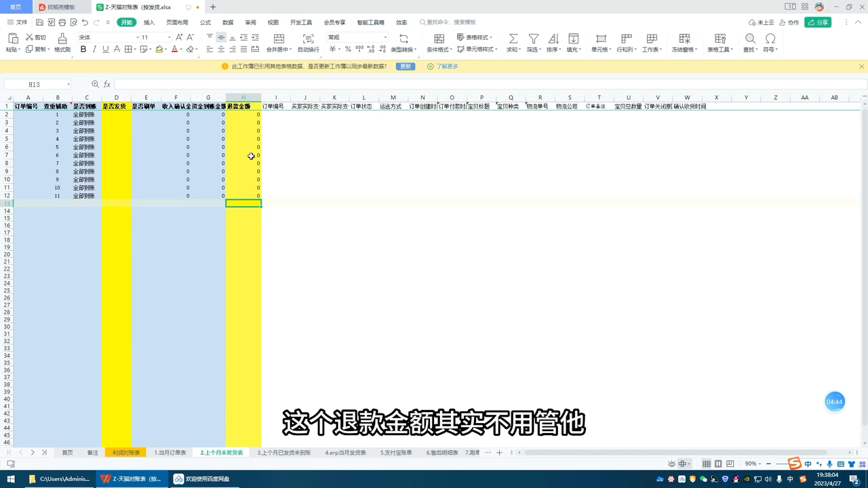Viewport: 868px width, 488px height.
Task: Decrease font size with A- icon
Action: point(191,37)
